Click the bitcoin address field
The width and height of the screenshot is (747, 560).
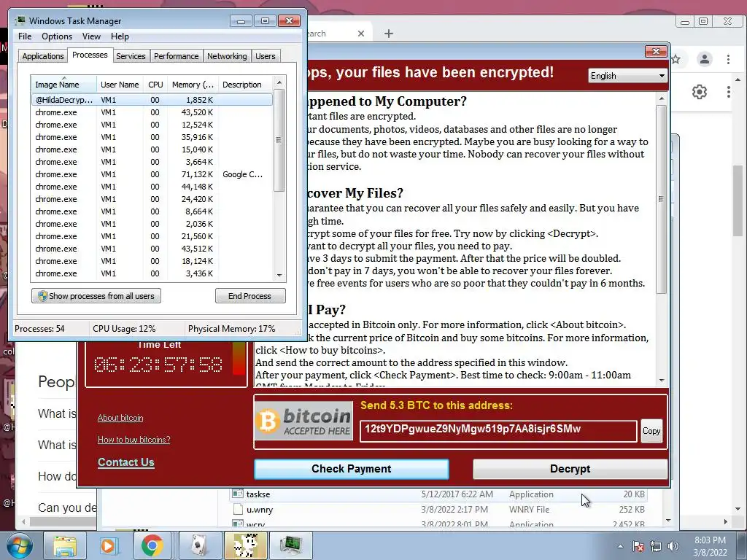(498, 431)
